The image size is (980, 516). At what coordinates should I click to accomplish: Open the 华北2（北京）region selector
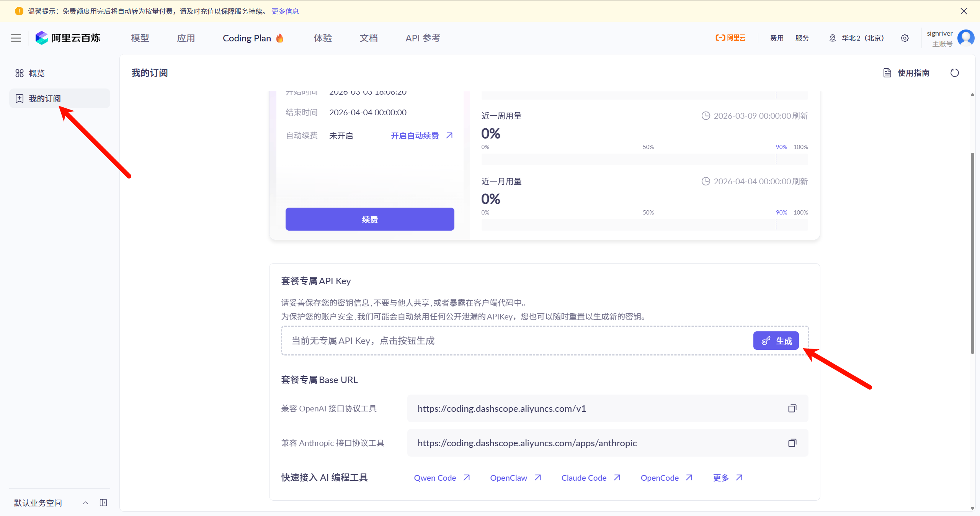857,38
